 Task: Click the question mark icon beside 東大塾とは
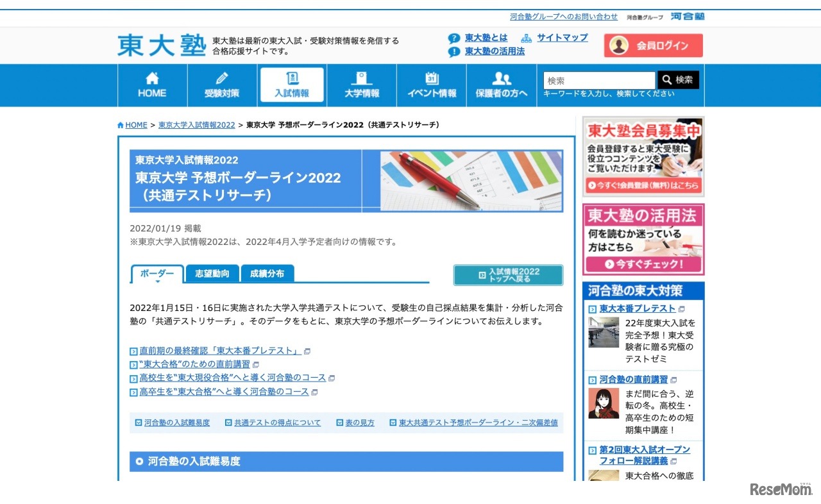(x=454, y=38)
